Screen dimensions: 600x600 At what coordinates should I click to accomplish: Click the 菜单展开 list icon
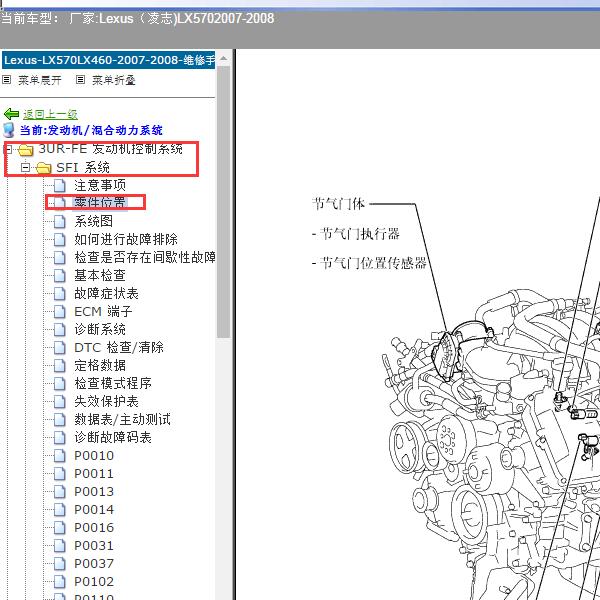click(7, 80)
